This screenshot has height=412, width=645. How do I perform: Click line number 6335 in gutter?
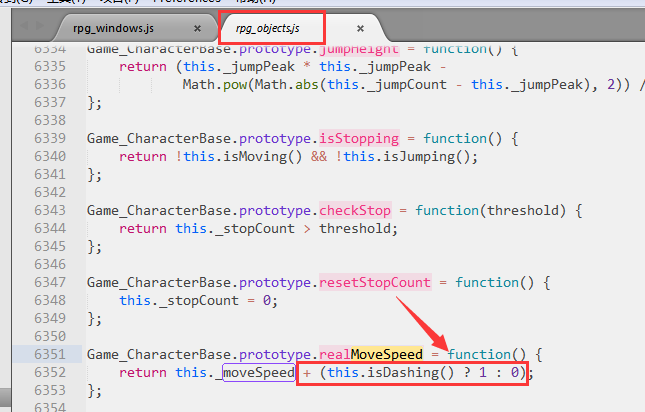[50, 66]
